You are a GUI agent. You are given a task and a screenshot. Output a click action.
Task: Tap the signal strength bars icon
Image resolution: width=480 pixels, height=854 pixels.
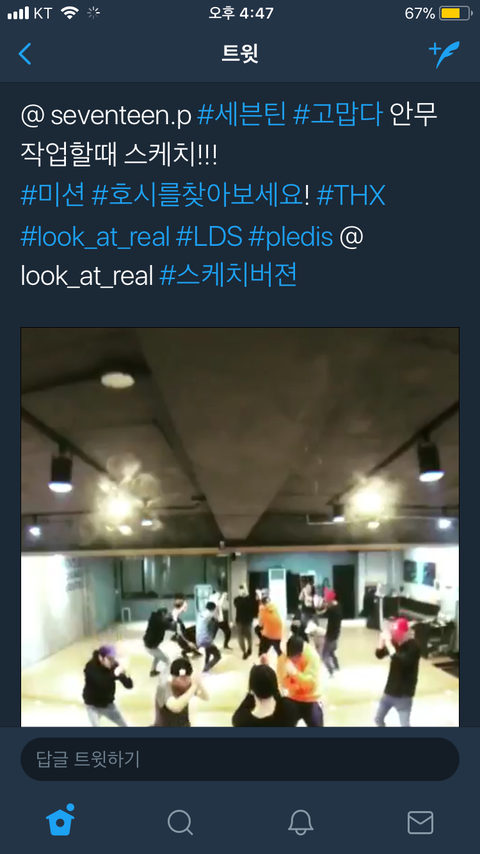[x=18, y=13]
